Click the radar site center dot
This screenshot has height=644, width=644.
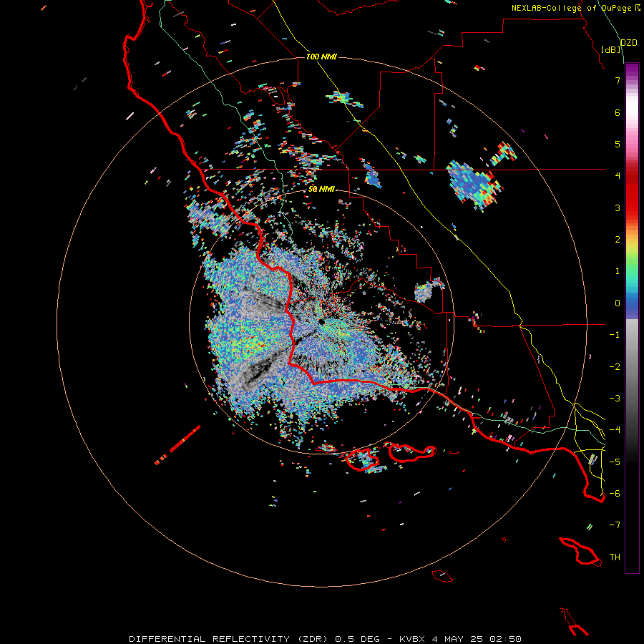[x=321, y=321]
